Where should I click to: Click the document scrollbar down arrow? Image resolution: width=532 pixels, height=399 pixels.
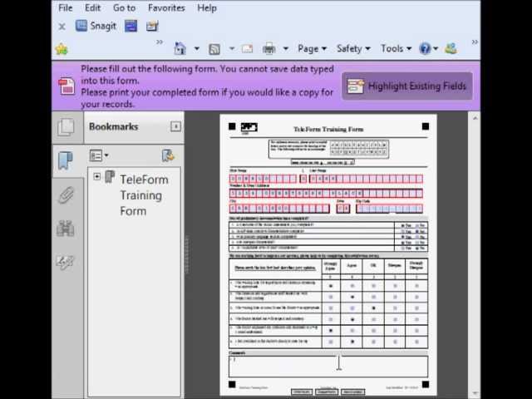pyautogui.click(x=475, y=393)
